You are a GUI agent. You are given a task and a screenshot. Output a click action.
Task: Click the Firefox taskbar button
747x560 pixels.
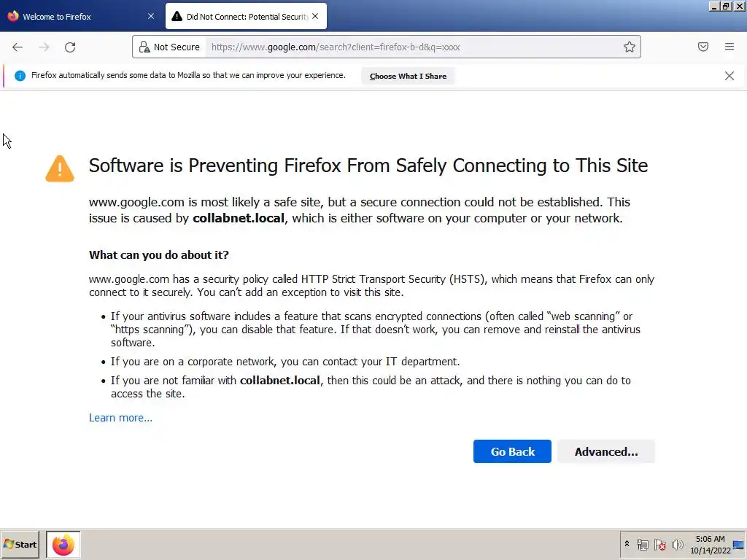tap(63, 544)
